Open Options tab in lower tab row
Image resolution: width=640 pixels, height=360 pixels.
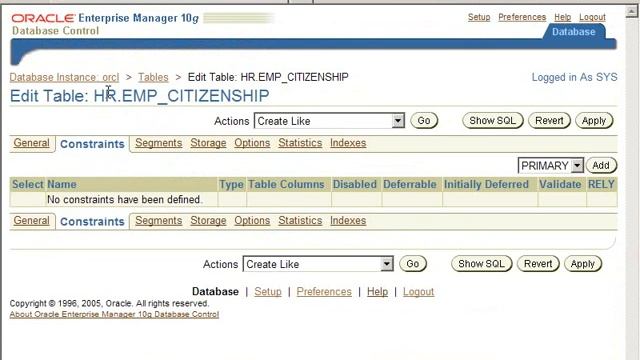252,220
